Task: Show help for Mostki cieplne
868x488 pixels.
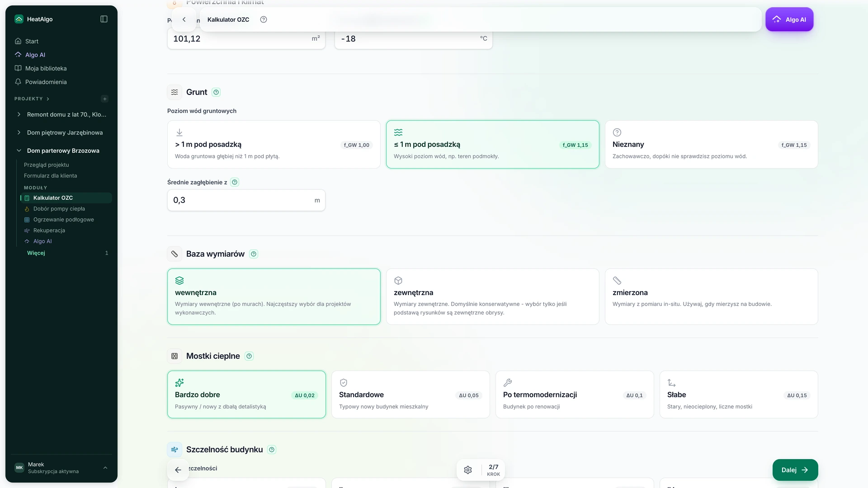Action: click(x=249, y=356)
